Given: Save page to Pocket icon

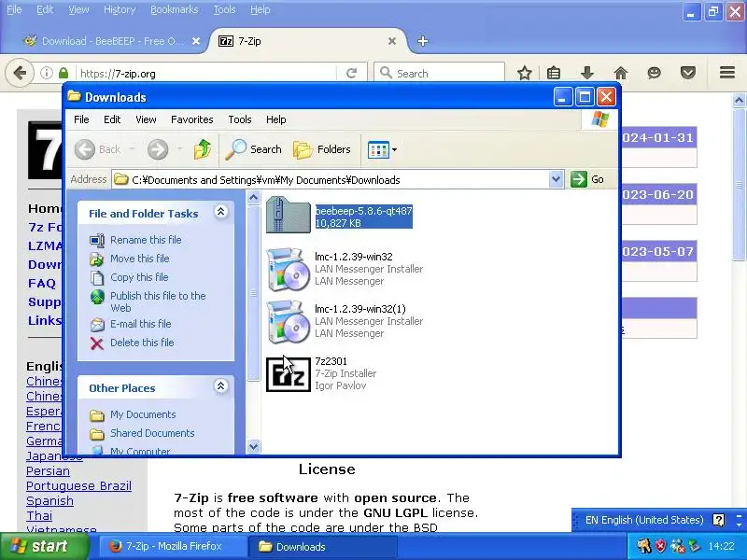Looking at the screenshot, I should click(x=688, y=73).
